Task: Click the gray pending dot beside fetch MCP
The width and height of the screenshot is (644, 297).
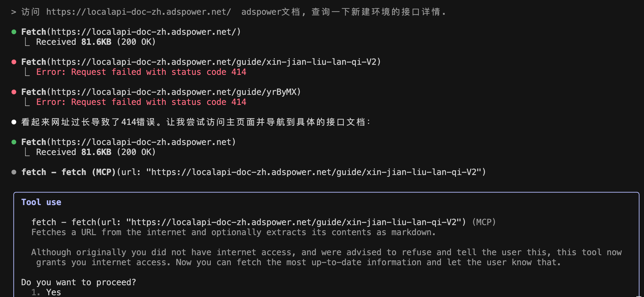Action: coord(14,172)
